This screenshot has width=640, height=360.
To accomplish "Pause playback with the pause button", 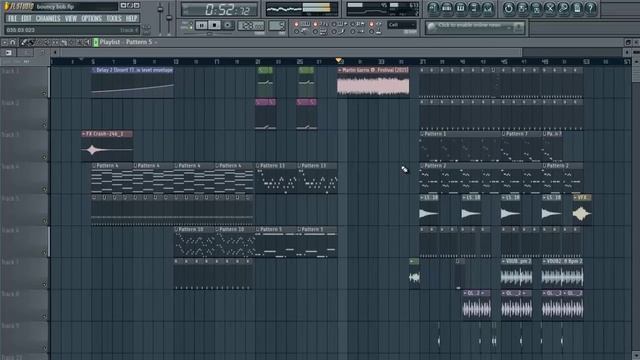I will point(201,25).
